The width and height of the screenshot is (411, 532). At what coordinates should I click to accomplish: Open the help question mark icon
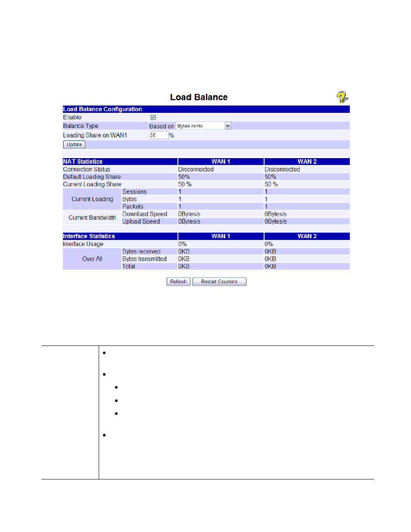342,97
